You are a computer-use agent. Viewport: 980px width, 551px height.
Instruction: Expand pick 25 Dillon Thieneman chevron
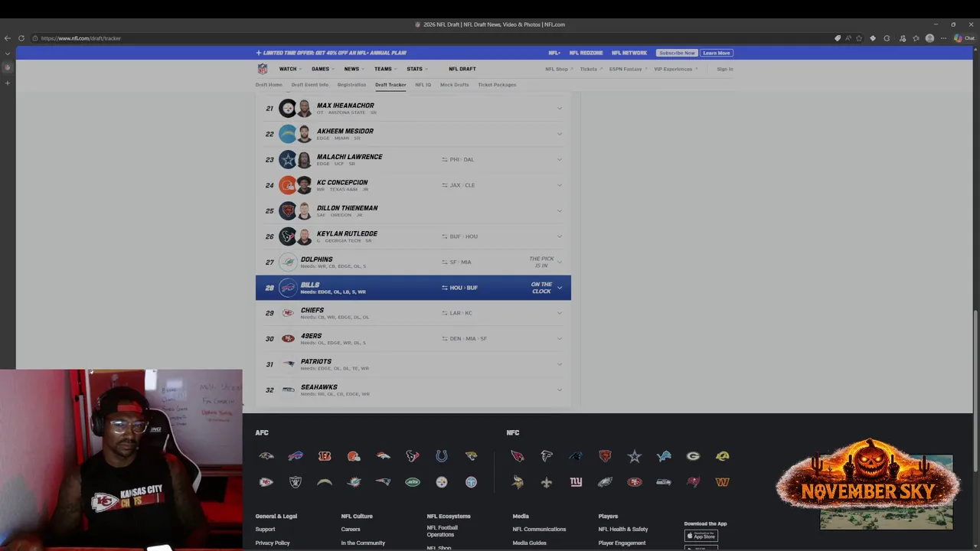point(560,210)
